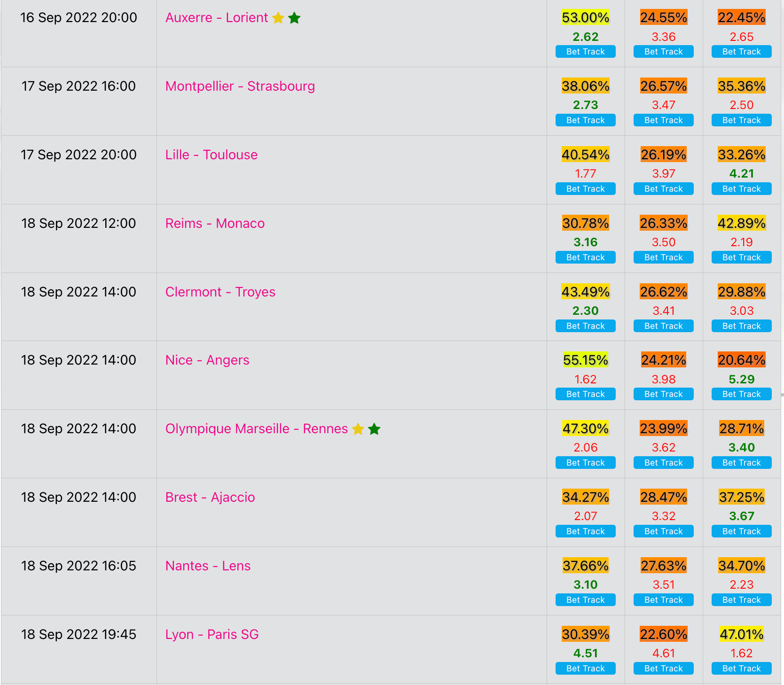Image resolution: width=784 pixels, height=685 pixels.
Task: Click Bet Track under 3.32 odds Brest row
Action: coord(664,531)
